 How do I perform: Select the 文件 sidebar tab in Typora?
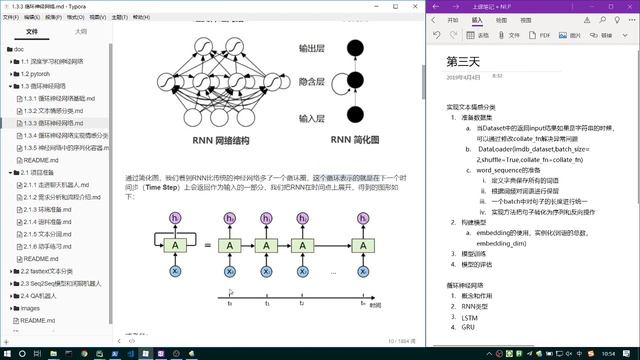coord(32,31)
